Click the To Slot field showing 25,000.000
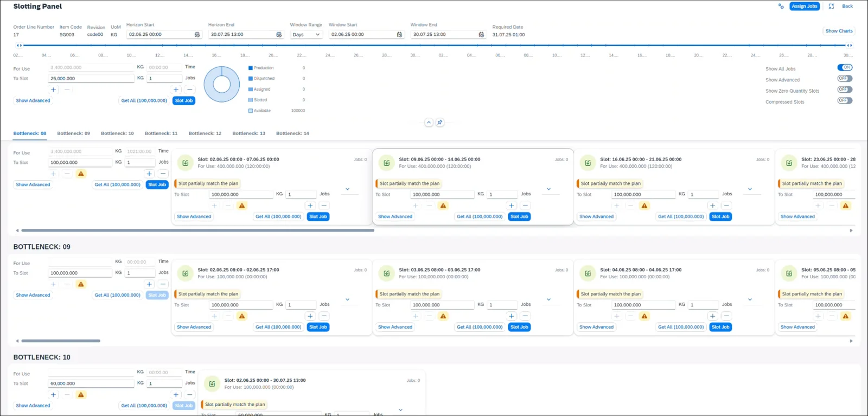Viewport: 868px width, 416px height. click(91, 79)
